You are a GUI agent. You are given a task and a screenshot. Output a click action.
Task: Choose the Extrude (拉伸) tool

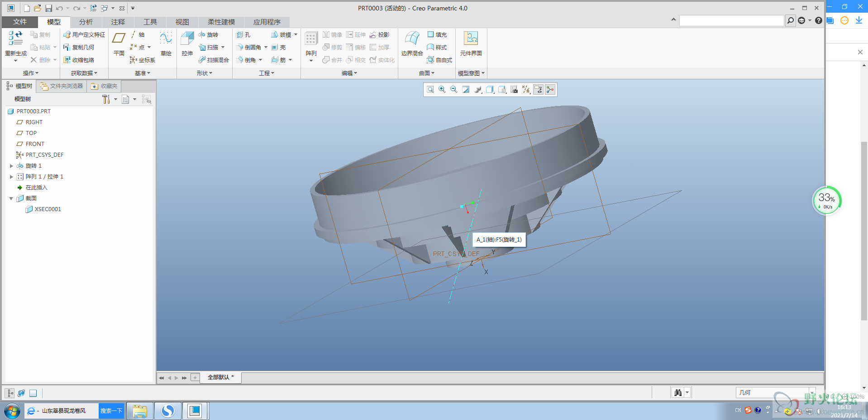tap(187, 43)
